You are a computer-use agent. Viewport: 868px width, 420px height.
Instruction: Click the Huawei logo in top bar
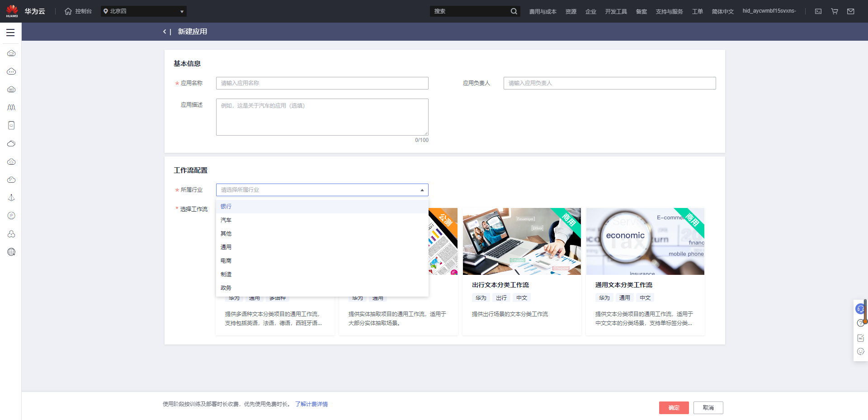coord(12,11)
